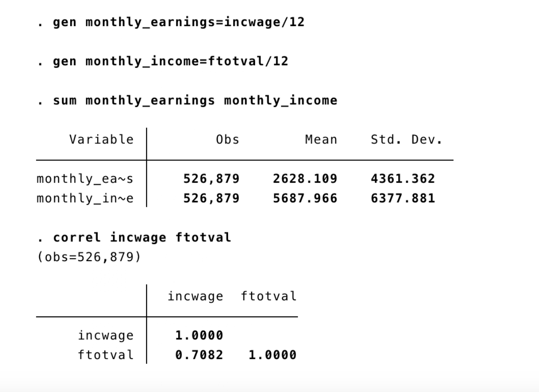The image size is (539, 392).
Task: Click the Obs column header
Action: (227, 139)
